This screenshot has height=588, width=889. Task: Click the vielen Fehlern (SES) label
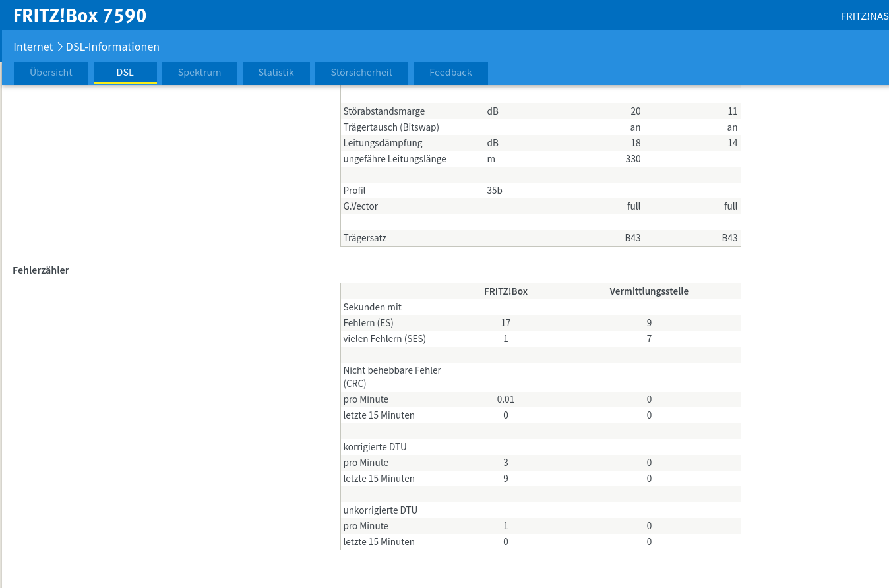click(x=384, y=339)
